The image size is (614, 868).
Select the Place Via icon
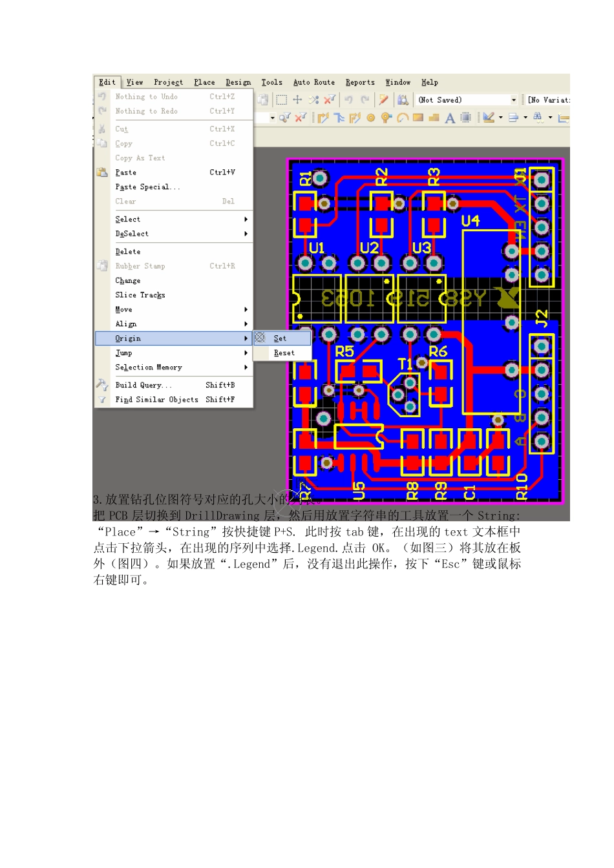pos(386,118)
